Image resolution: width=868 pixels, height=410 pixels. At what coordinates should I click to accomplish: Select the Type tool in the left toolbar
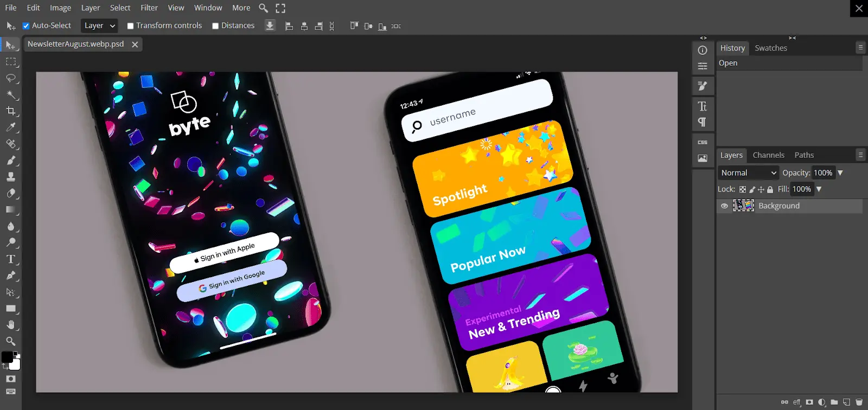(11, 259)
